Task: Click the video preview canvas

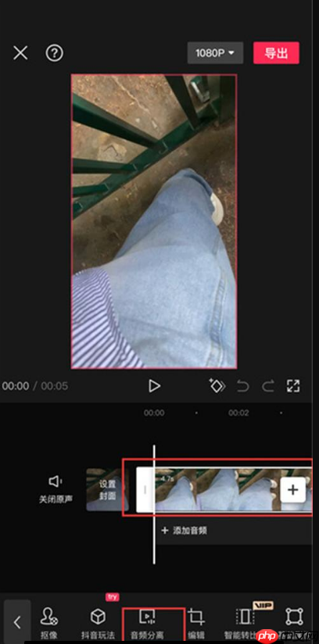Action: [x=154, y=221]
